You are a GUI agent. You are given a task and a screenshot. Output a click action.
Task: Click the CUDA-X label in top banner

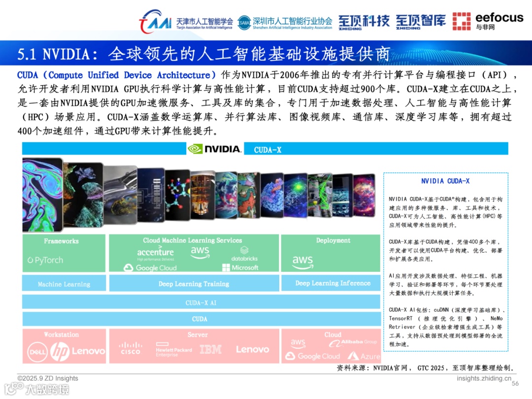[x=267, y=150]
